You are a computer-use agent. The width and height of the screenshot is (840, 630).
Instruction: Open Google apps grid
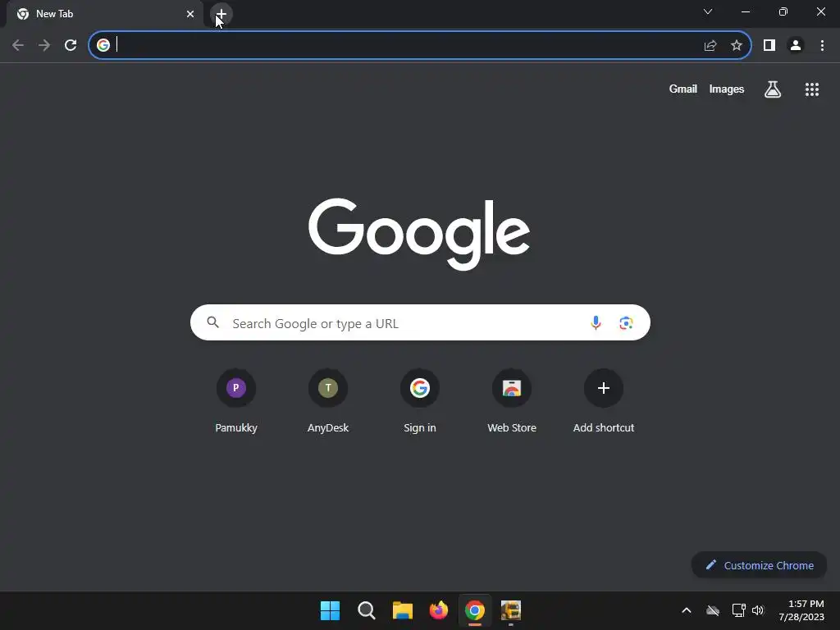pyautogui.click(x=812, y=89)
